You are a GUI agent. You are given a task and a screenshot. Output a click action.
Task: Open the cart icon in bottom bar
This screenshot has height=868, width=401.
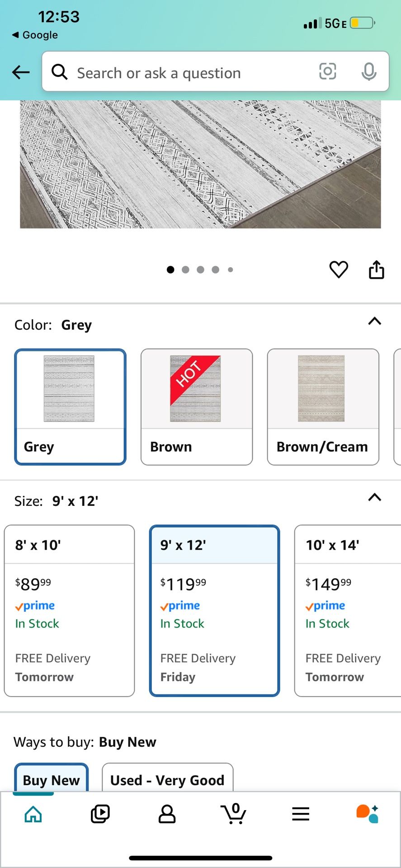234,814
